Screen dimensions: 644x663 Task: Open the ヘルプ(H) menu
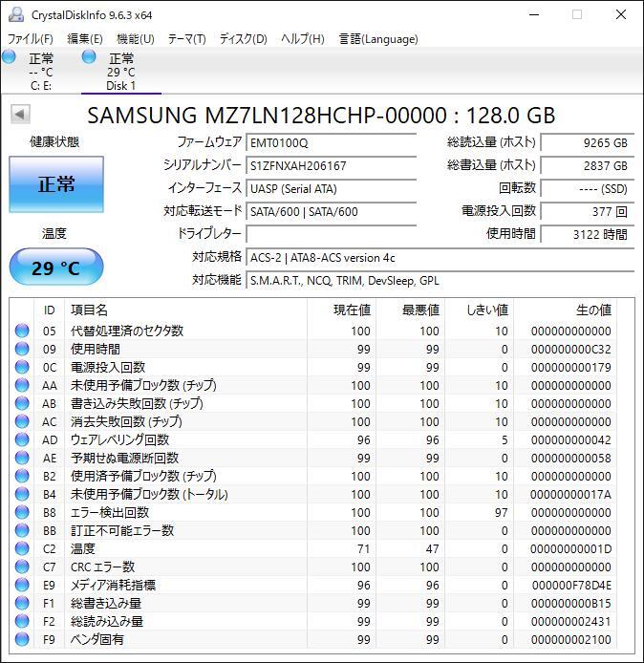coord(303,39)
